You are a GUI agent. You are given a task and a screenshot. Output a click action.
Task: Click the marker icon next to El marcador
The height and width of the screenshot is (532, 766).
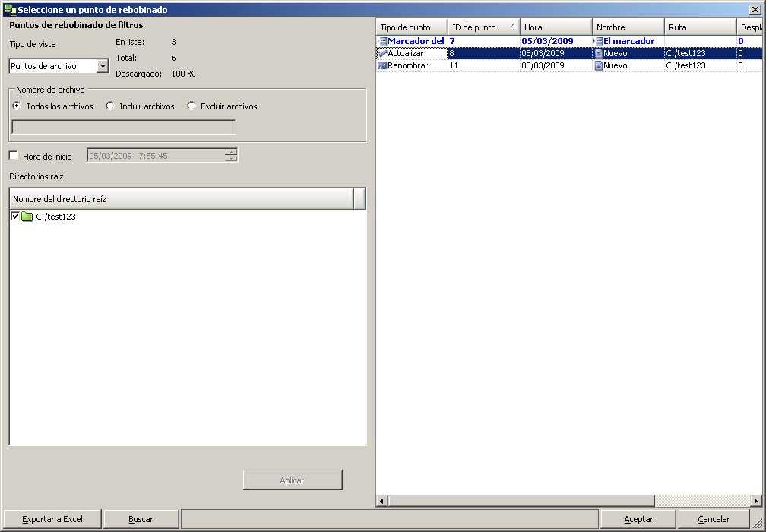pos(599,42)
